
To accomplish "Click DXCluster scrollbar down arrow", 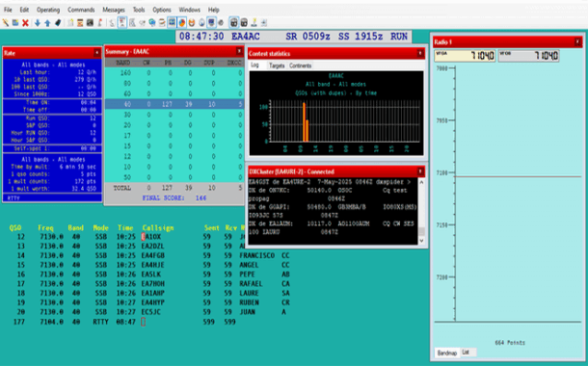I will click(421, 241).
